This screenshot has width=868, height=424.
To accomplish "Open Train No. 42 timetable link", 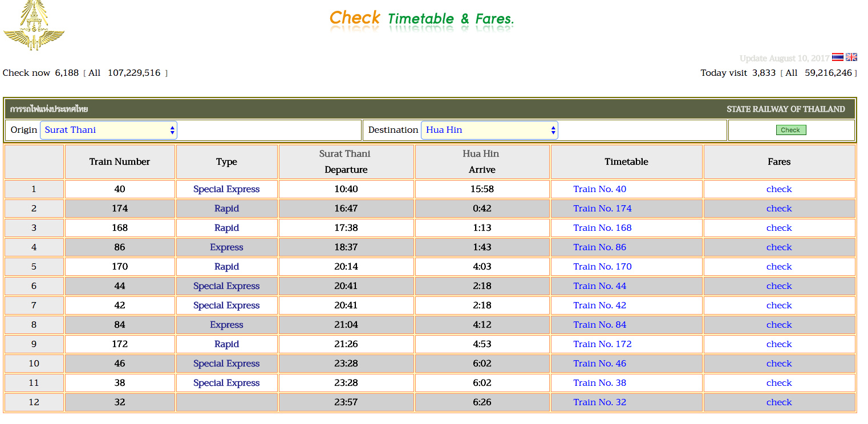I will [599, 305].
